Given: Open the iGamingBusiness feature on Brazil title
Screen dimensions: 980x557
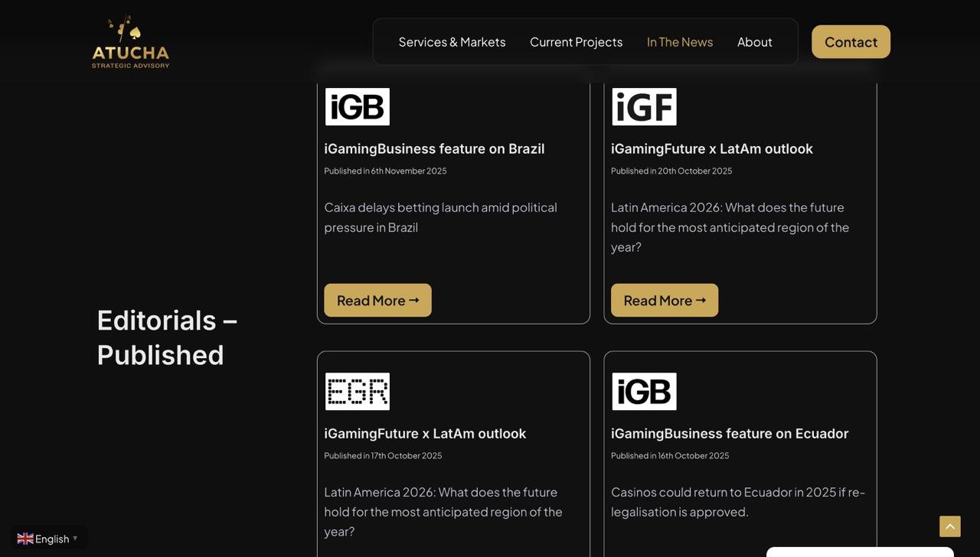Looking at the screenshot, I should tap(434, 148).
